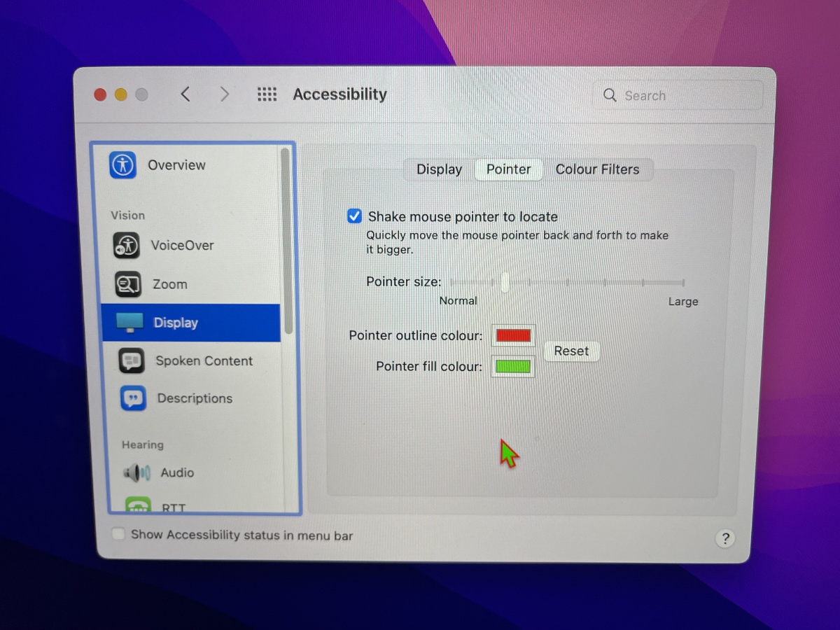840x630 pixels.
Task: Click the back navigation arrow
Action: 185,94
